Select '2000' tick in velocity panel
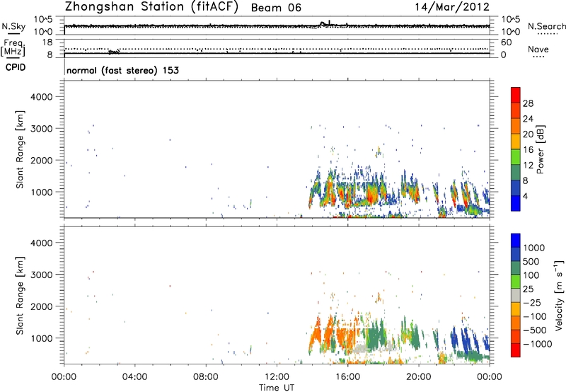The height and width of the screenshot is (392, 566). coord(42,306)
